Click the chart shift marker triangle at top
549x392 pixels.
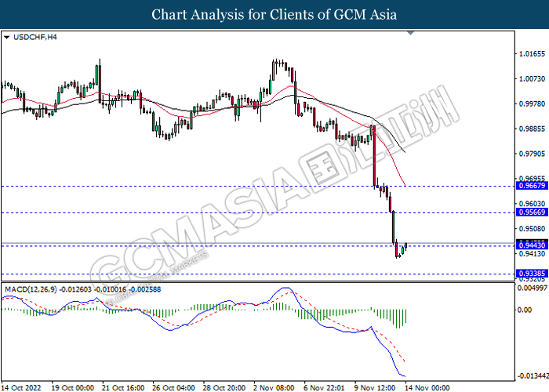[411, 33]
